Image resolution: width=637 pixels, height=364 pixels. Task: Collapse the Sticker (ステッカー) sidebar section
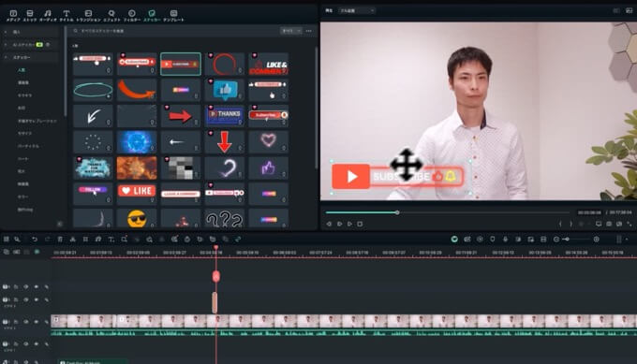[x=6, y=58]
